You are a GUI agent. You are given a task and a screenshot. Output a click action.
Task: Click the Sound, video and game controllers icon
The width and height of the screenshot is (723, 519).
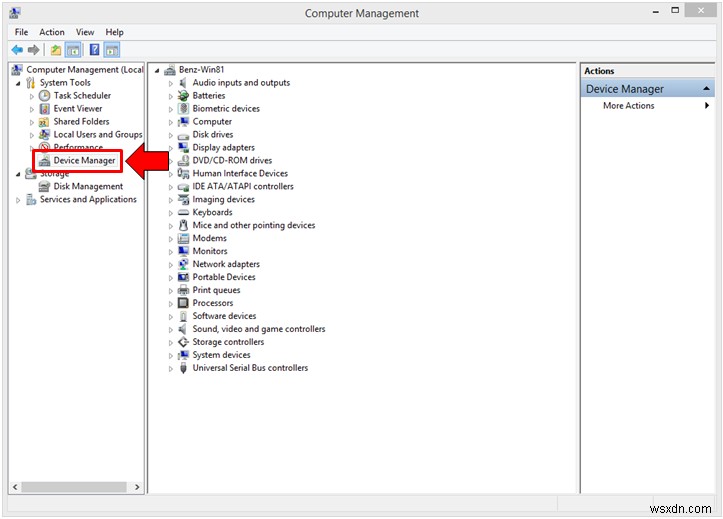click(183, 329)
